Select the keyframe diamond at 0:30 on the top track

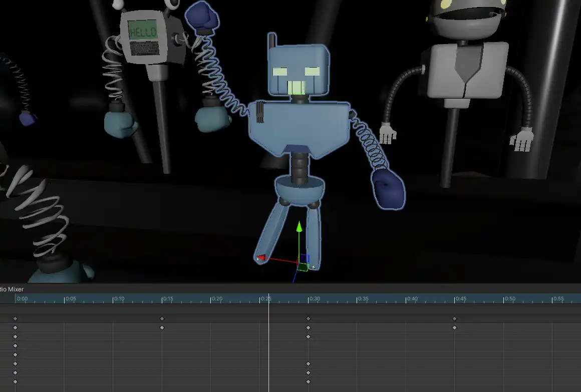pos(308,318)
